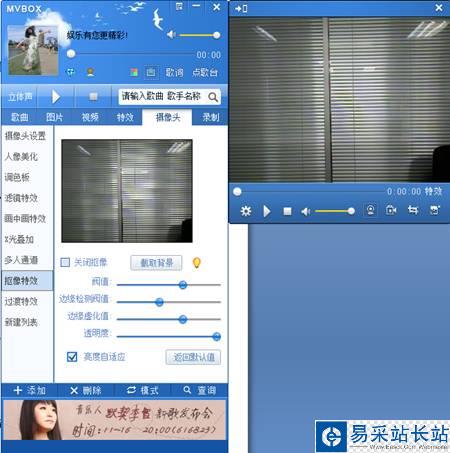Switch to the 图片 tab
The width and height of the screenshot is (450, 453).
(55, 117)
